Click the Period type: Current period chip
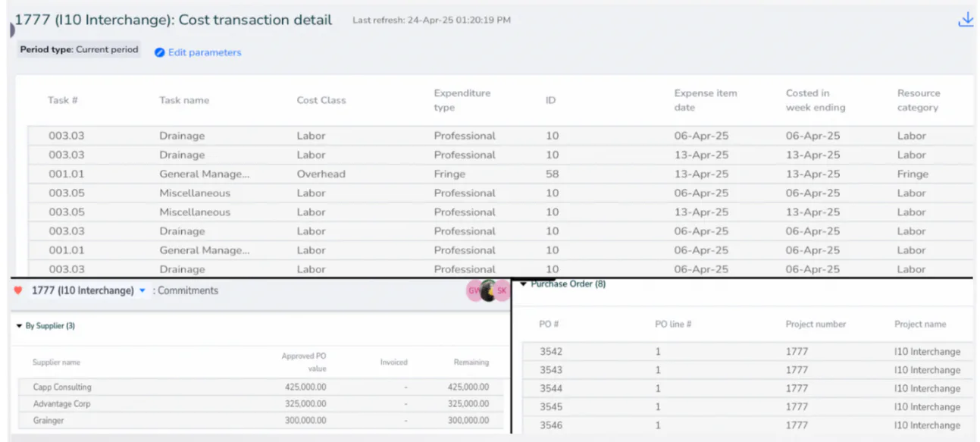The height and width of the screenshot is (442, 980). (79, 50)
